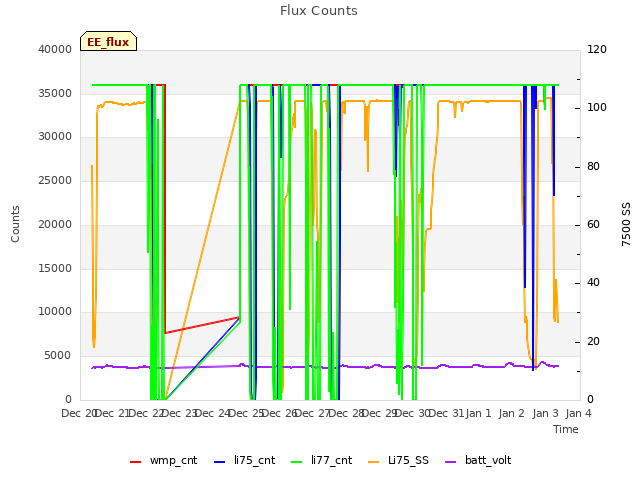Click the 60 right-axis tick label
Image resolution: width=640 pixels, height=480 pixels.
point(593,224)
